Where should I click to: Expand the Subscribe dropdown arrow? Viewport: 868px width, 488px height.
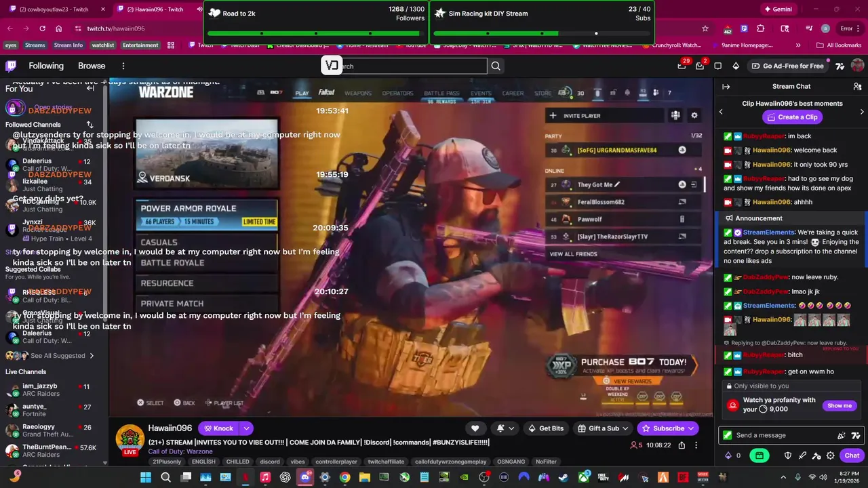pyautogui.click(x=691, y=428)
